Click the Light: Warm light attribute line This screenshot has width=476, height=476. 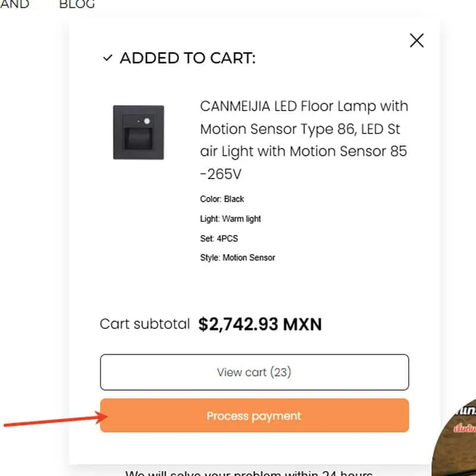(x=230, y=218)
